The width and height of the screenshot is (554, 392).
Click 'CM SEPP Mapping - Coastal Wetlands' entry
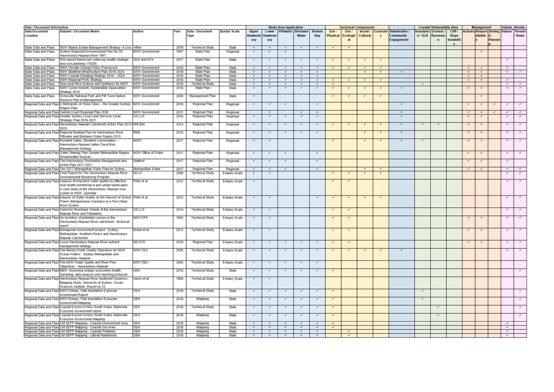pyautogui.click(x=96, y=331)
